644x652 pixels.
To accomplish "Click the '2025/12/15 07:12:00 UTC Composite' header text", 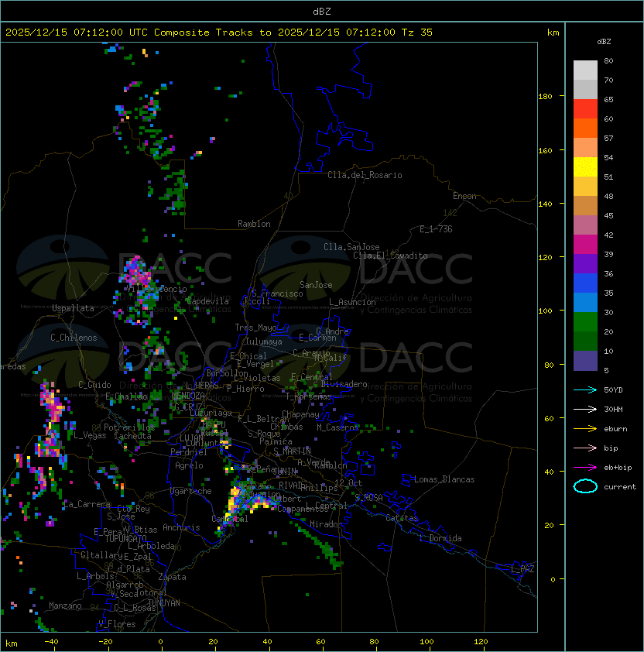I will [108, 33].
